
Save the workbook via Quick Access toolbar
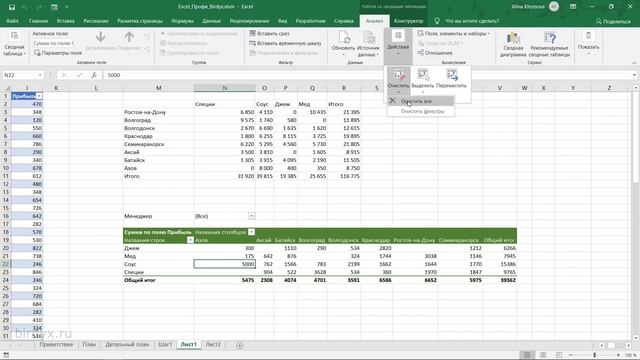click(x=12, y=7)
